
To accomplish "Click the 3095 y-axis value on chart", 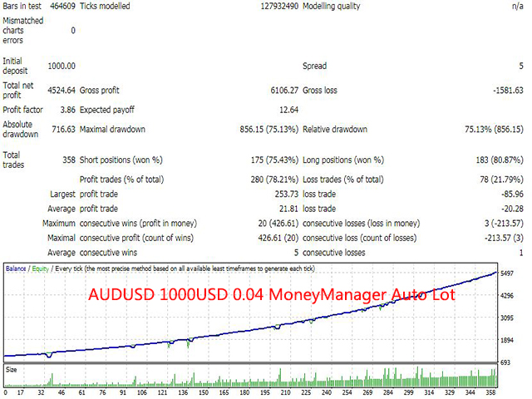I will pos(507,318).
